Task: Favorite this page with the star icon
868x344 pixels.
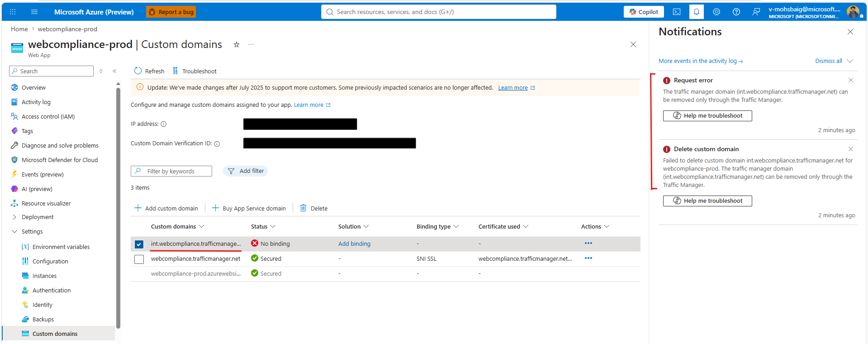Action: click(x=237, y=44)
